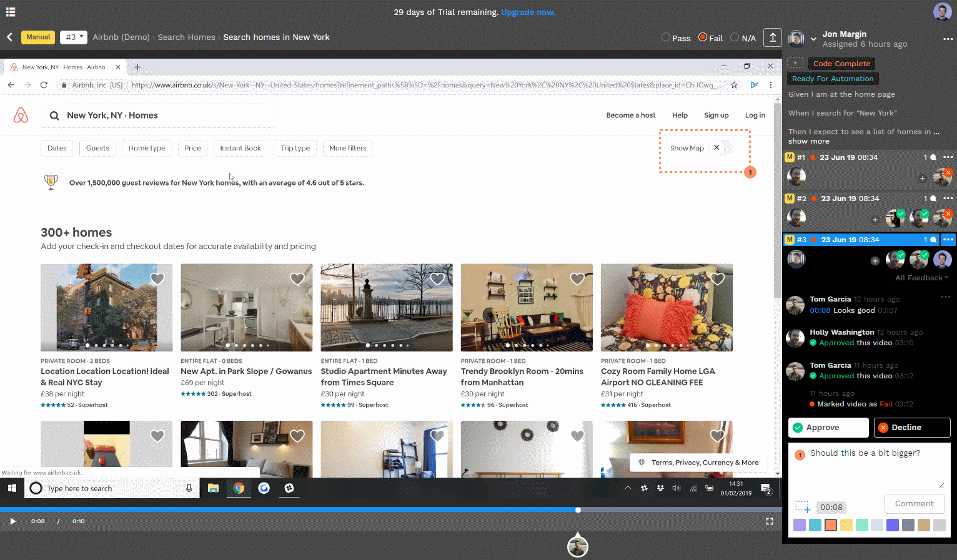
Task: Open the profile avatar in the top bar
Action: point(942,11)
